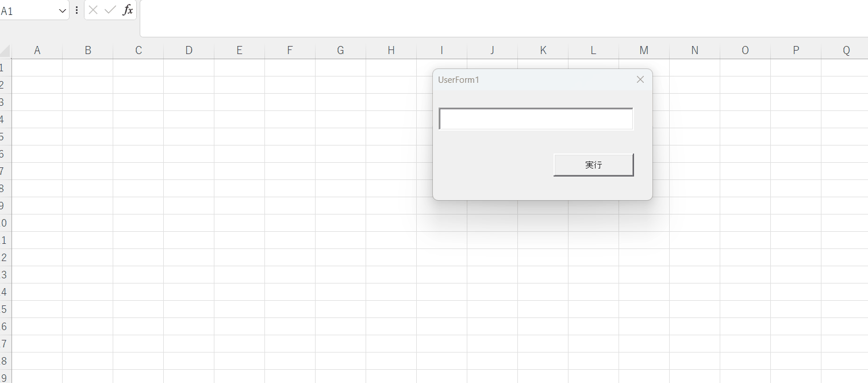Close the UserForm1 dialog

click(640, 79)
